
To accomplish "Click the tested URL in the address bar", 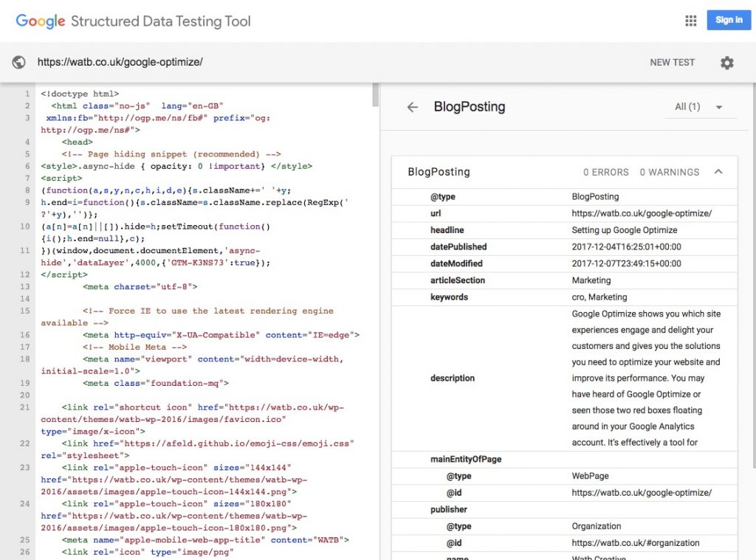I will (120, 63).
